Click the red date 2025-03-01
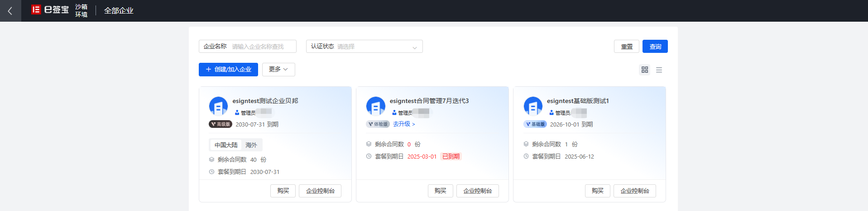The image size is (868, 211). point(422,156)
